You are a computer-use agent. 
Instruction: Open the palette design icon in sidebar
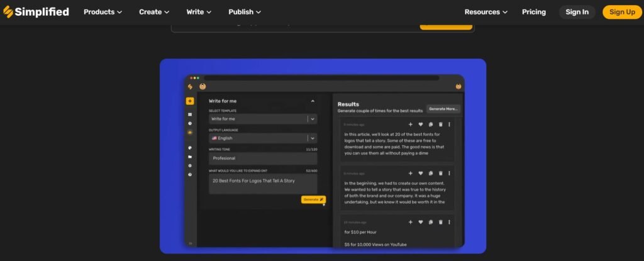190,148
